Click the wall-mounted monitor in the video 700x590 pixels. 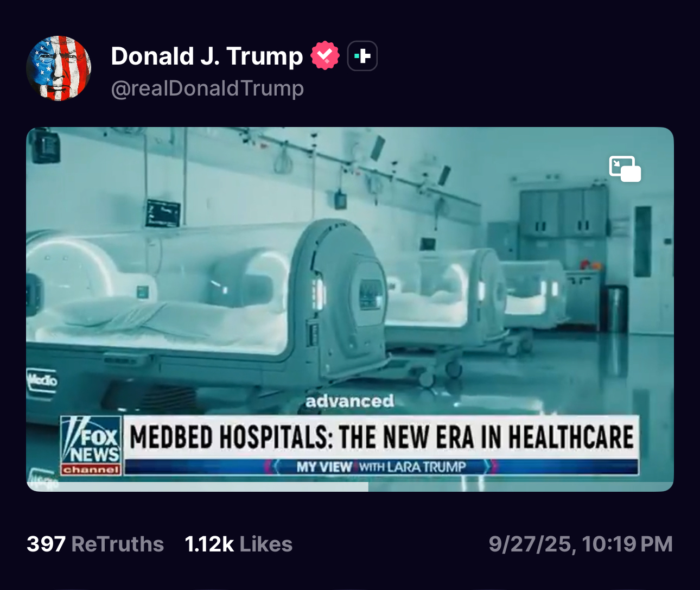[x=163, y=213]
